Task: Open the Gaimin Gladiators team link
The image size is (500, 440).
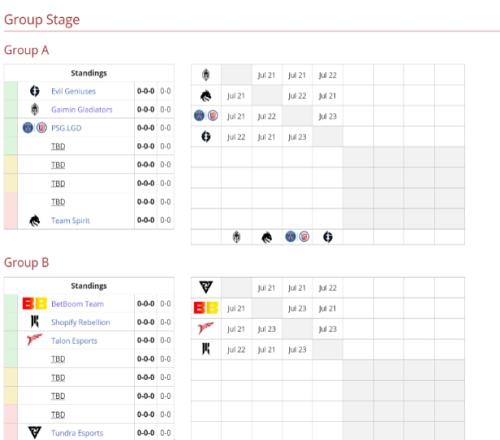Action: coord(82,110)
